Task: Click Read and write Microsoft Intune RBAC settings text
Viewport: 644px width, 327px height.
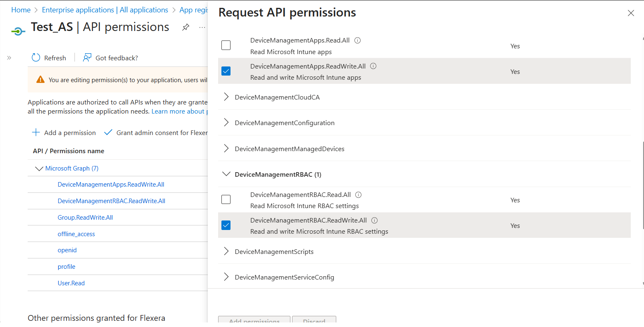Action: tap(319, 232)
